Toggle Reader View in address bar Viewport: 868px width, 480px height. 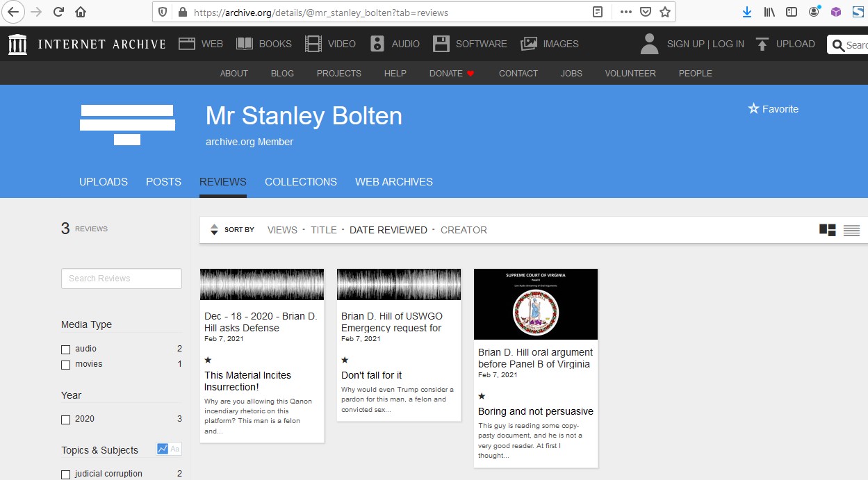[597, 12]
